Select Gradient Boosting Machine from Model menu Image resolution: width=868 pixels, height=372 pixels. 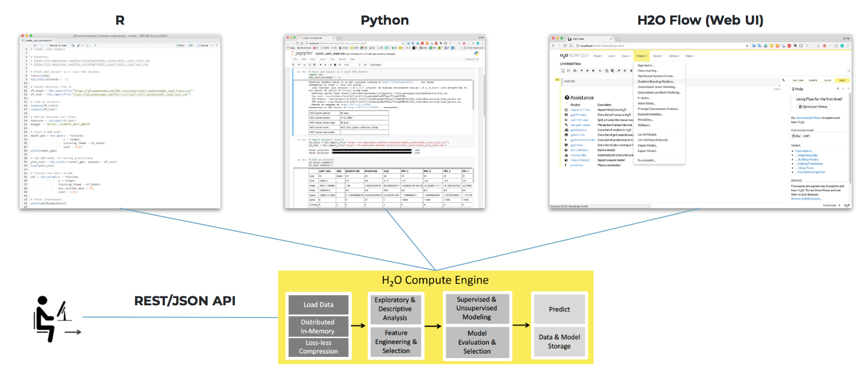point(659,82)
